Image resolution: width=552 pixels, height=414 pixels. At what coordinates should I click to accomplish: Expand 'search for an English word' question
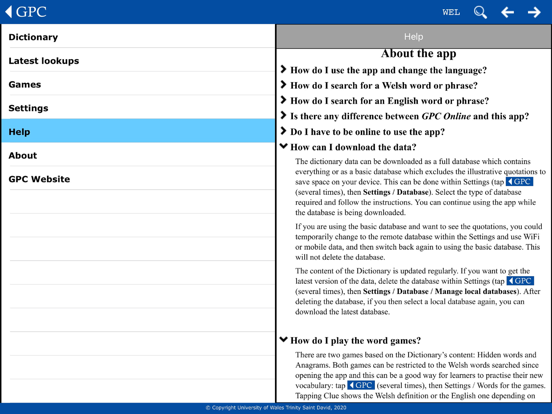(x=385, y=101)
